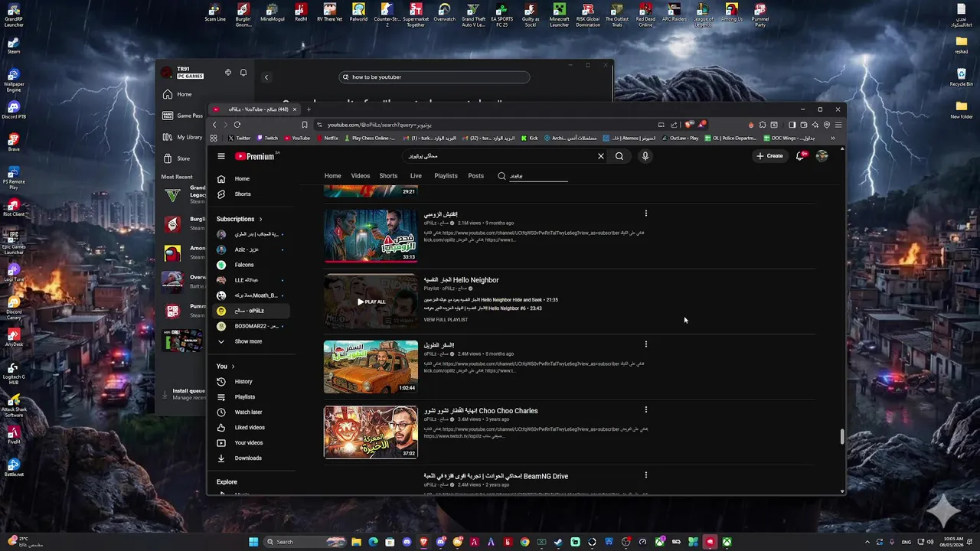Click the taskbar Search box
980x551 pixels.
click(x=305, y=542)
